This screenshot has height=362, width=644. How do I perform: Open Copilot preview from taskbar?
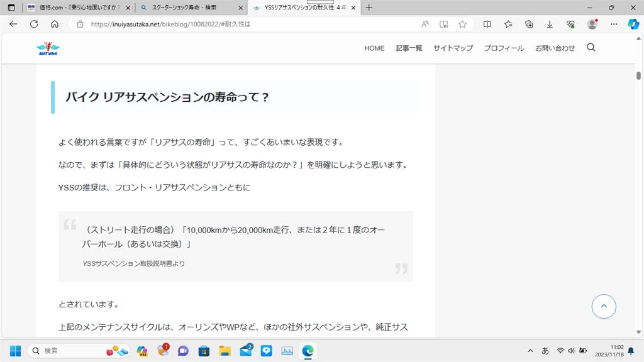[142, 351]
